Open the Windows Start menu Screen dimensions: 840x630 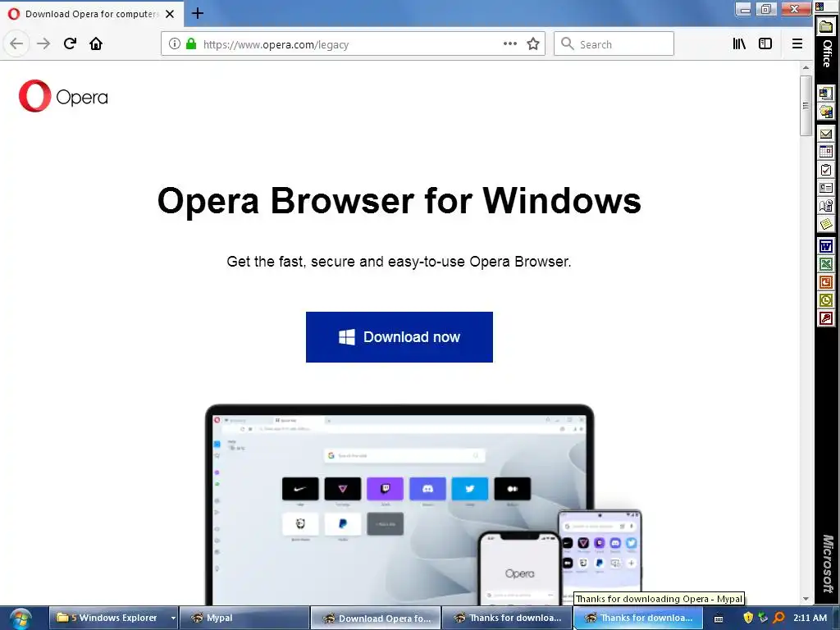point(21,619)
